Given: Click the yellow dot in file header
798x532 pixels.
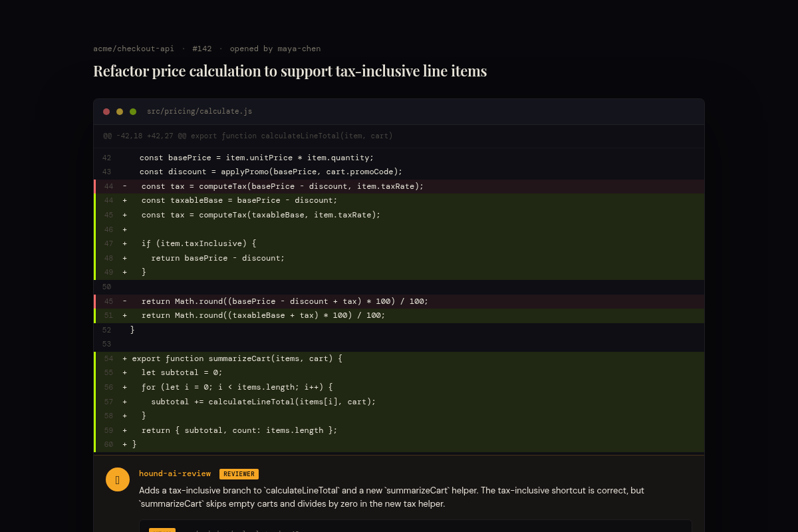Looking at the screenshot, I should click(120, 112).
